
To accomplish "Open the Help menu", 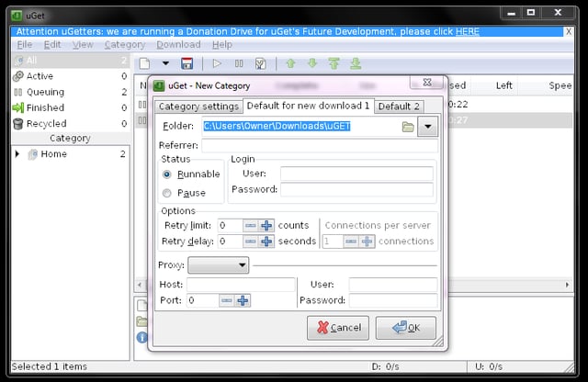I will (x=222, y=45).
